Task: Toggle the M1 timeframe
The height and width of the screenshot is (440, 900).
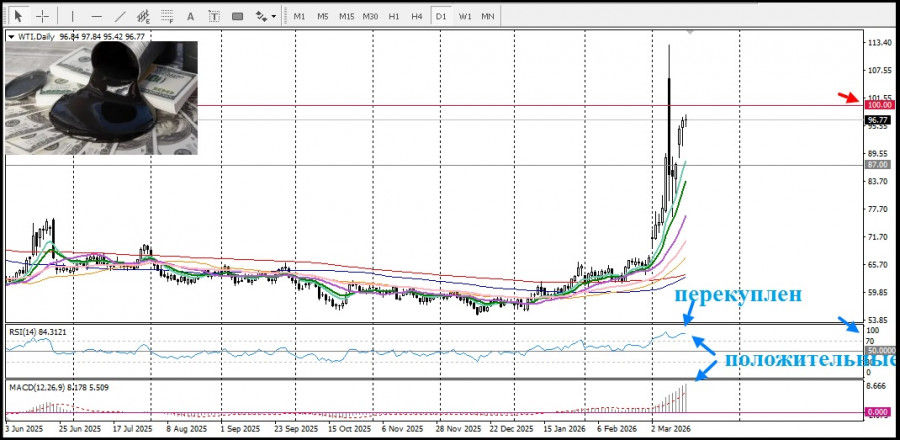Action: point(299,16)
